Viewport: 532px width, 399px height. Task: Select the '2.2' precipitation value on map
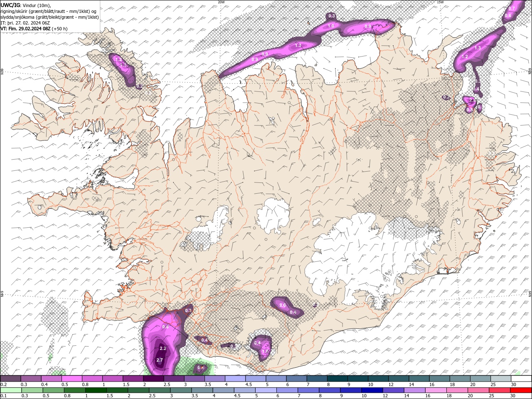163,348
